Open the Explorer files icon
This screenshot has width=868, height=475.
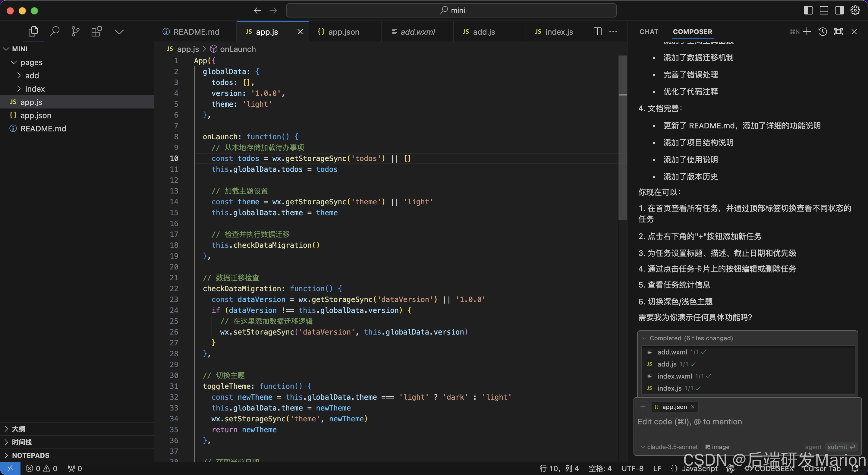pos(33,32)
